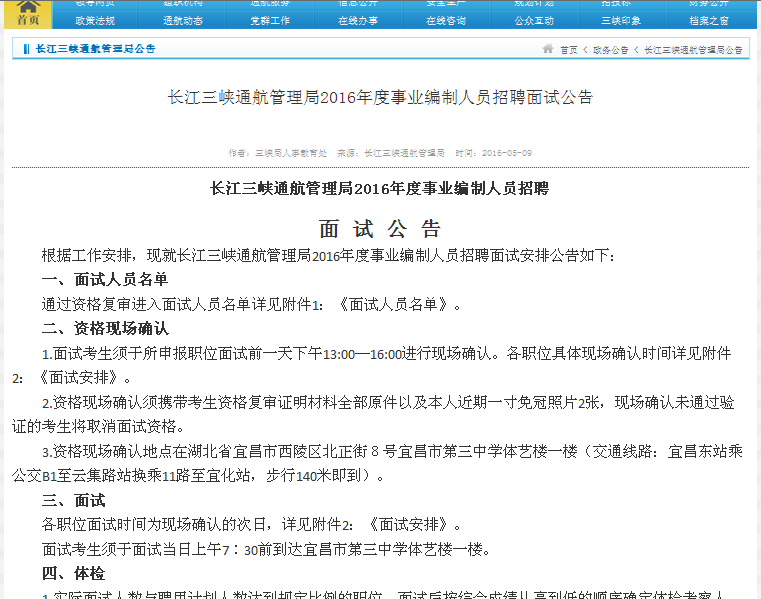This screenshot has width=761, height=599.
Task: Click the intro paragraph starting 根据工作安排
Action: (328, 255)
